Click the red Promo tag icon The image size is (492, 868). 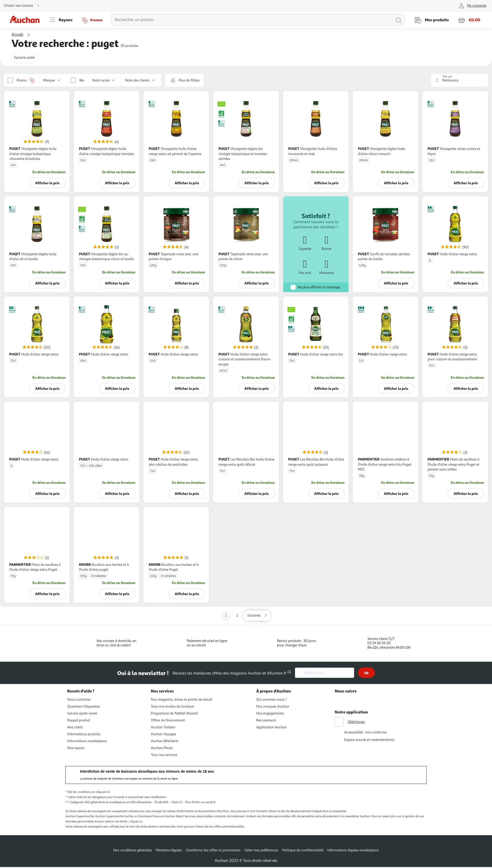point(32,80)
